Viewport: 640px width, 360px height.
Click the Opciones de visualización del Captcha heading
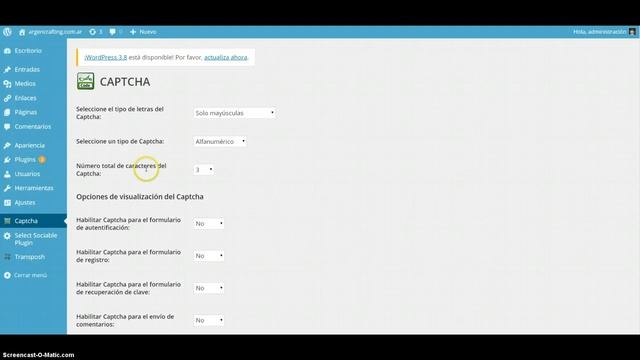(x=140, y=197)
